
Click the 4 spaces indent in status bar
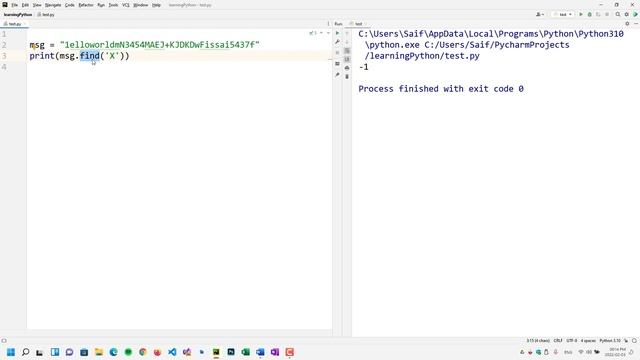tap(588, 340)
